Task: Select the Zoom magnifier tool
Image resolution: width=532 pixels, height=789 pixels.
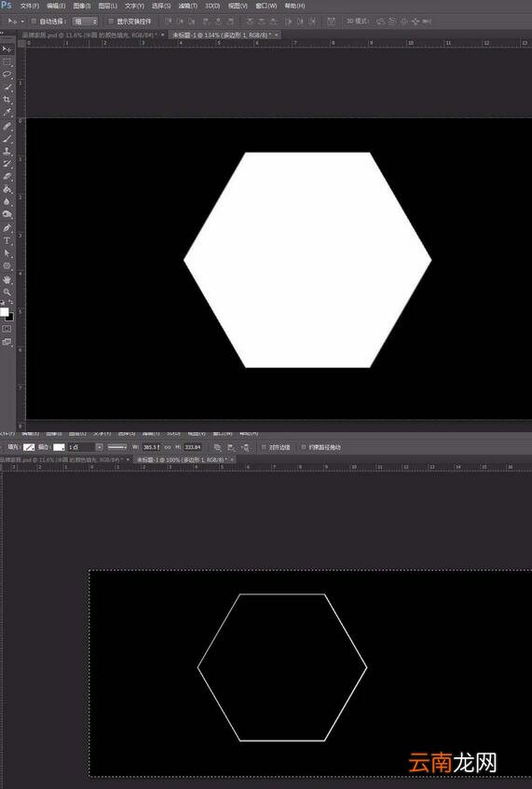Action: coord(7,292)
